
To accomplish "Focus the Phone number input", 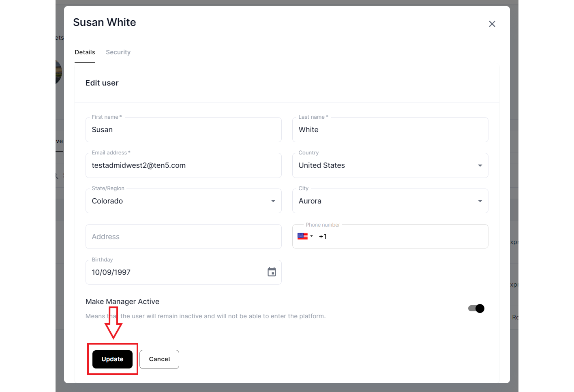I will [401, 236].
